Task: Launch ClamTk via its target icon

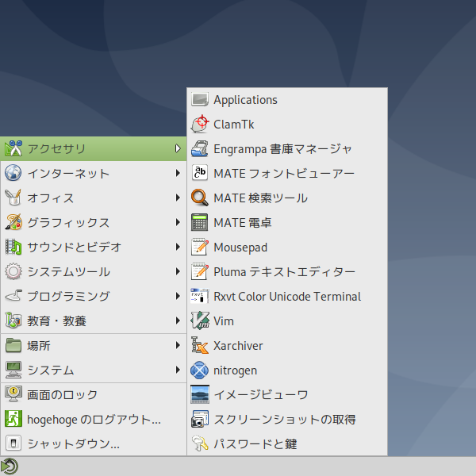Action: pos(199,125)
